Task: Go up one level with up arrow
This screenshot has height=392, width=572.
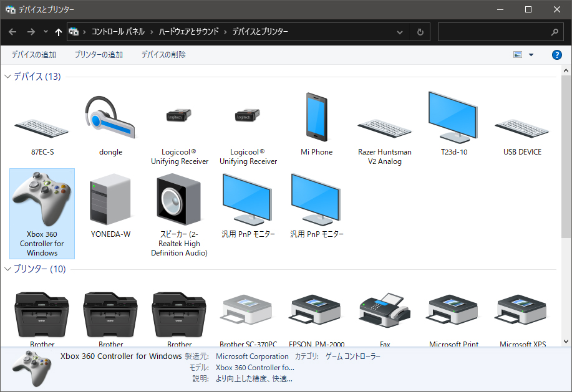Action: (x=59, y=32)
